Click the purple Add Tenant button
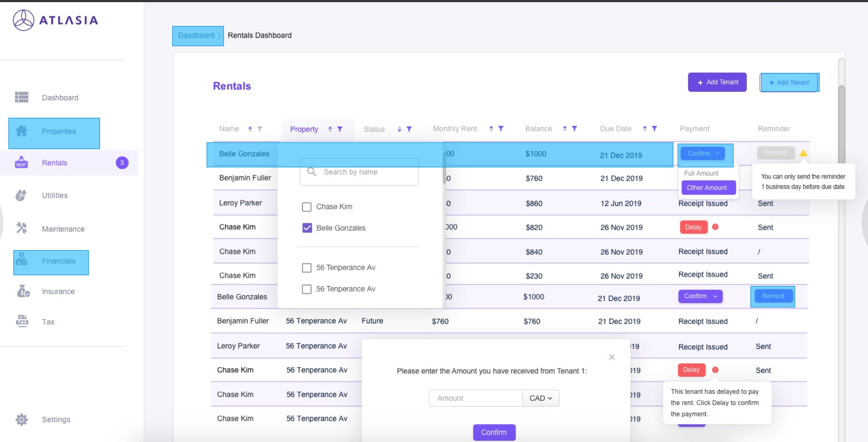868x442 pixels. (x=717, y=82)
